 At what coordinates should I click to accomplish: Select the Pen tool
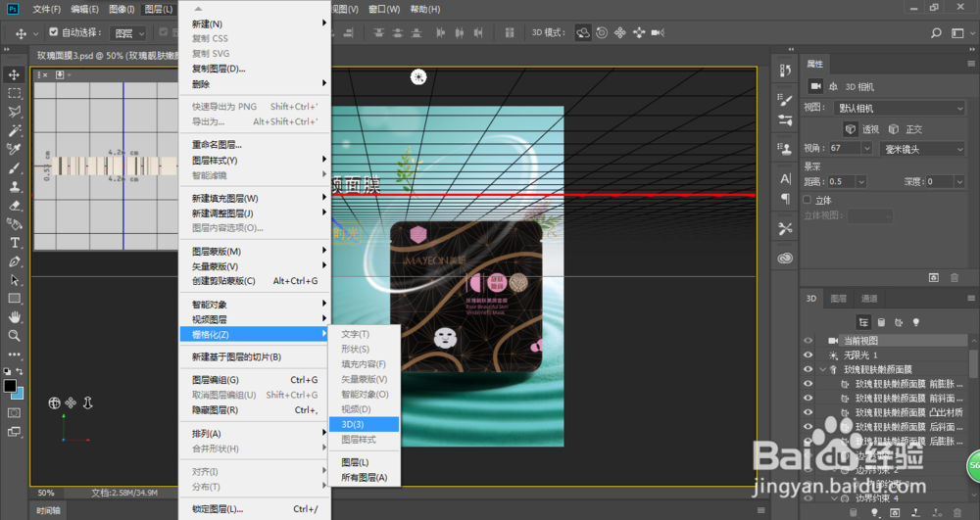(14, 260)
